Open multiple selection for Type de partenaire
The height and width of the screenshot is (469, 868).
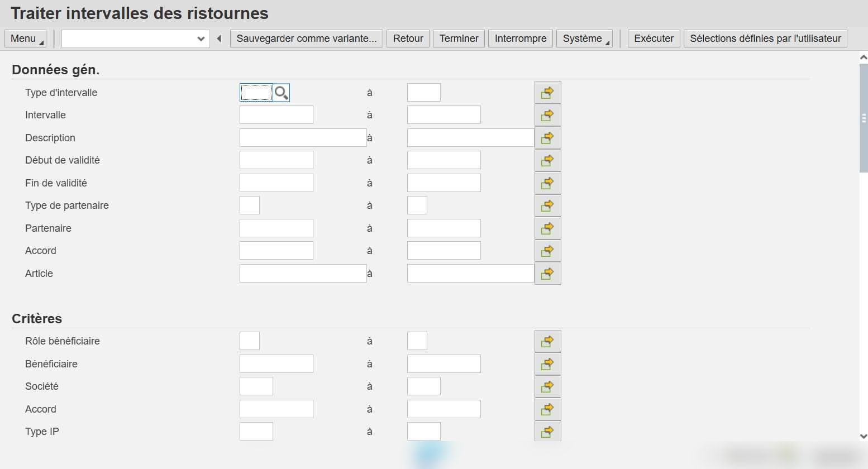coord(547,205)
